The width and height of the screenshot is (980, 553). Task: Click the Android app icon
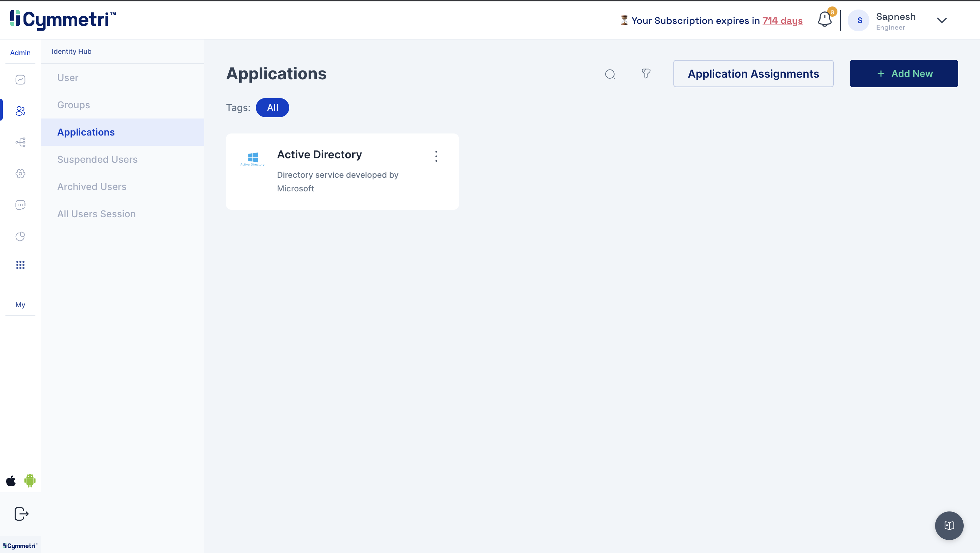30,481
